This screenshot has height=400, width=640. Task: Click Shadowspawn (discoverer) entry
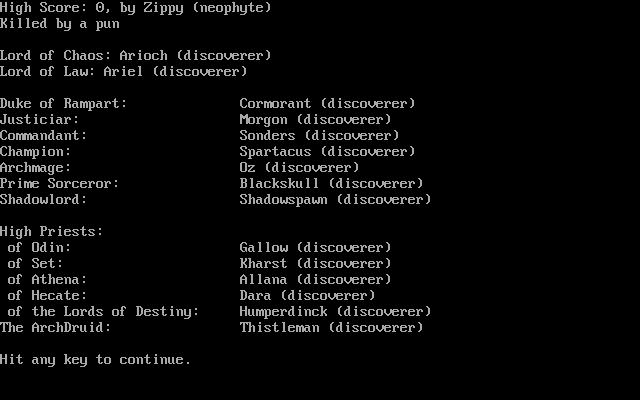click(335, 199)
